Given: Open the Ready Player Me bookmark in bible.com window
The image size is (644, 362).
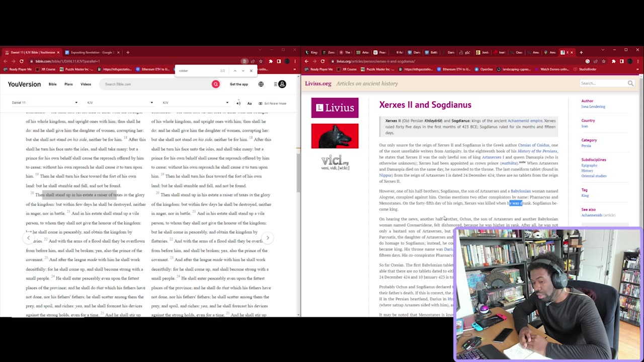Looking at the screenshot, I should pyautogui.click(x=18, y=69).
